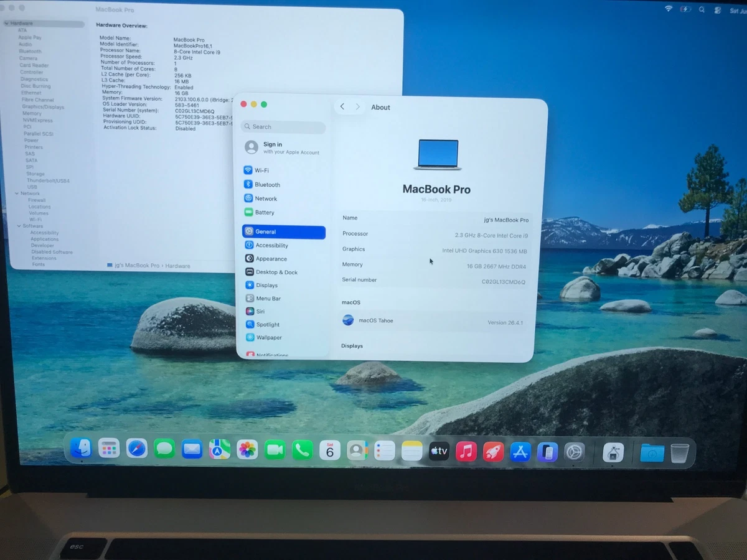Open Network in the Settings sidebar
Screen dimensions: 747x560
point(284,198)
